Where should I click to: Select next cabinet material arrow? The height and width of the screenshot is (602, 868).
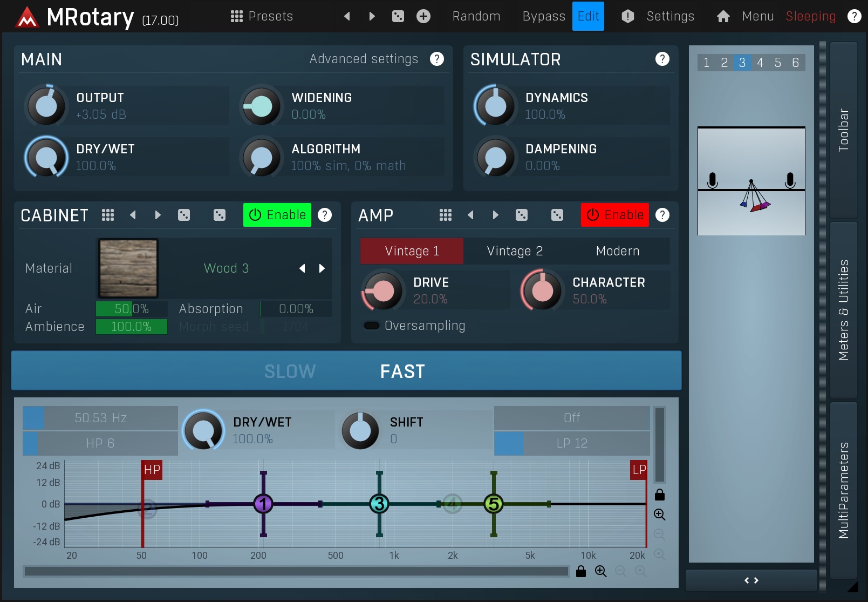[322, 268]
